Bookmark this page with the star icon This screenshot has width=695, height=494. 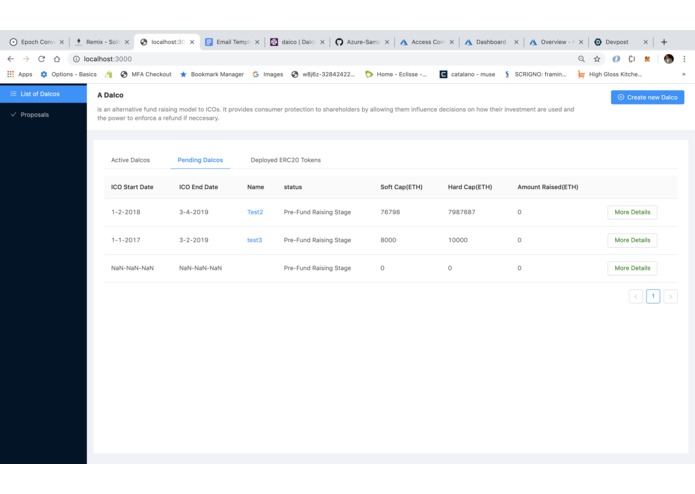(x=597, y=59)
